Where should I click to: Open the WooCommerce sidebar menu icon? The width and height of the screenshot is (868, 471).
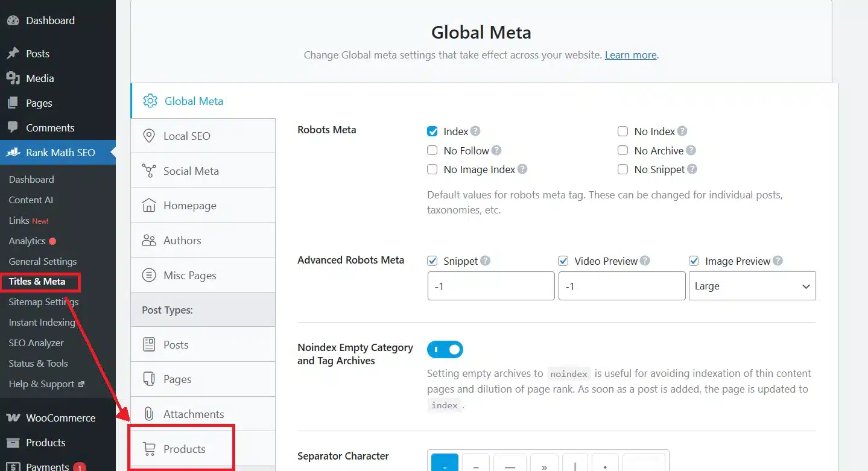coord(13,417)
